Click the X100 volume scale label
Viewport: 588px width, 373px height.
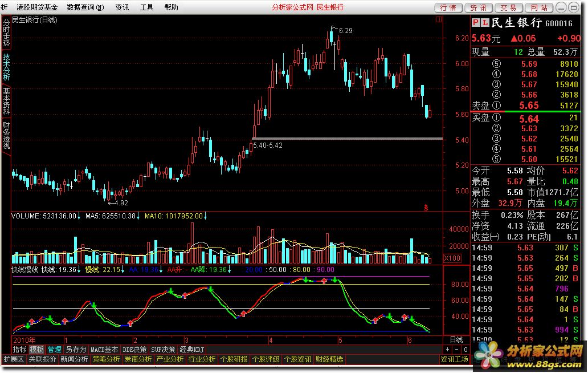pos(452,258)
